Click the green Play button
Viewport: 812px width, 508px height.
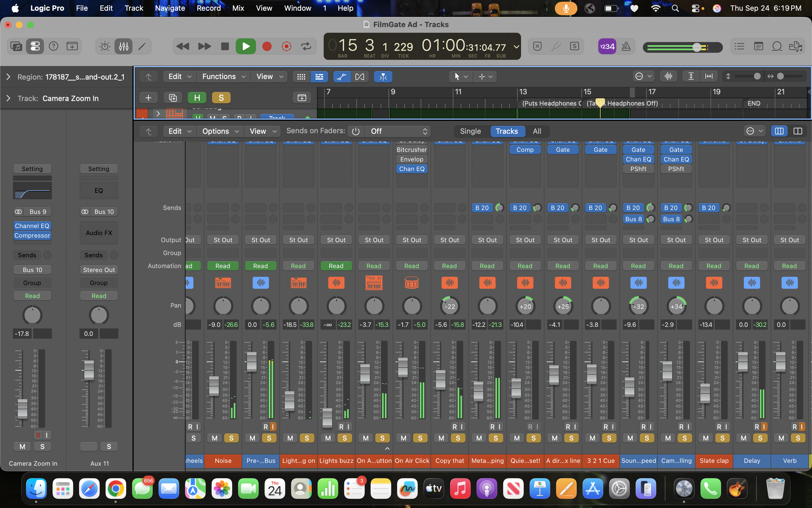pos(246,46)
